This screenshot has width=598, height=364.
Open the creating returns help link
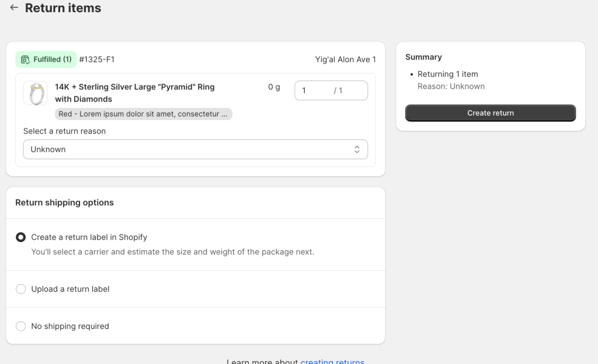tap(332, 361)
